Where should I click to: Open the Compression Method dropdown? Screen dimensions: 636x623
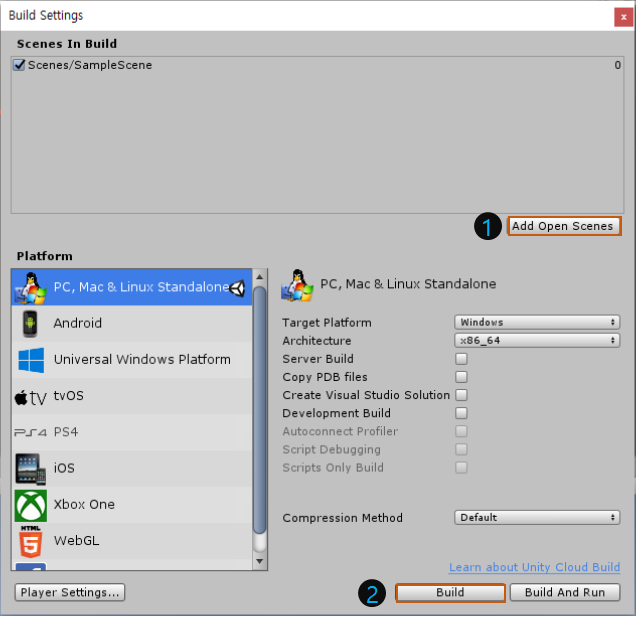pyautogui.click(x=537, y=518)
